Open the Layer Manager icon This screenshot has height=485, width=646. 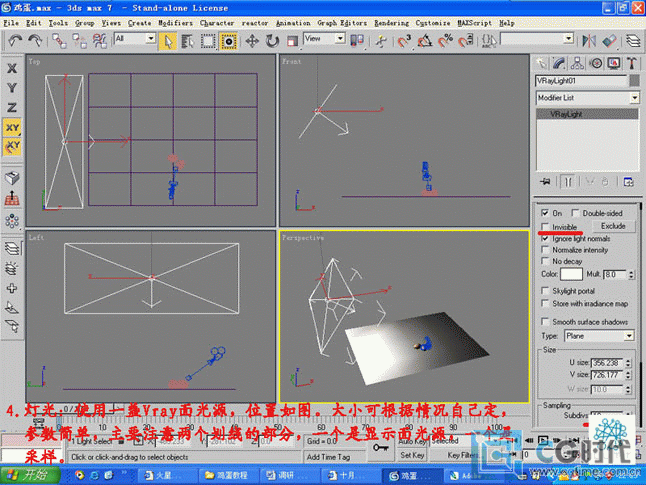coord(633,41)
